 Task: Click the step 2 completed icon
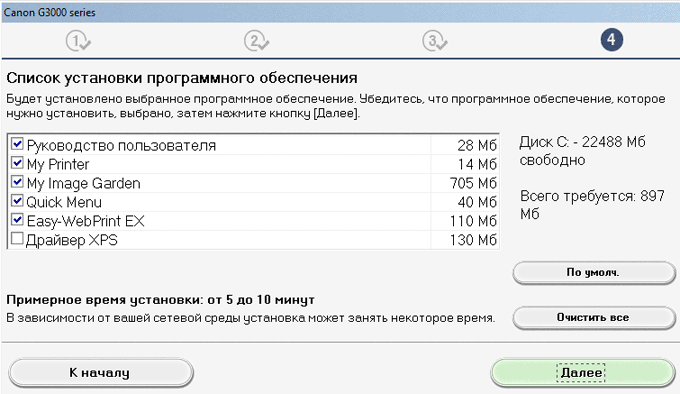click(256, 42)
